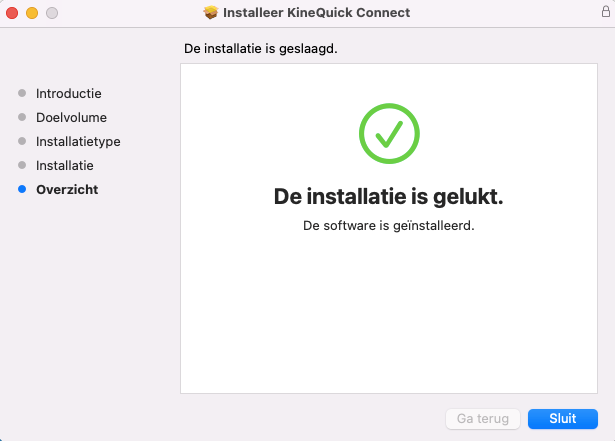Click the gray bullet beside Installatietype
615x441 pixels.
point(22,141)
